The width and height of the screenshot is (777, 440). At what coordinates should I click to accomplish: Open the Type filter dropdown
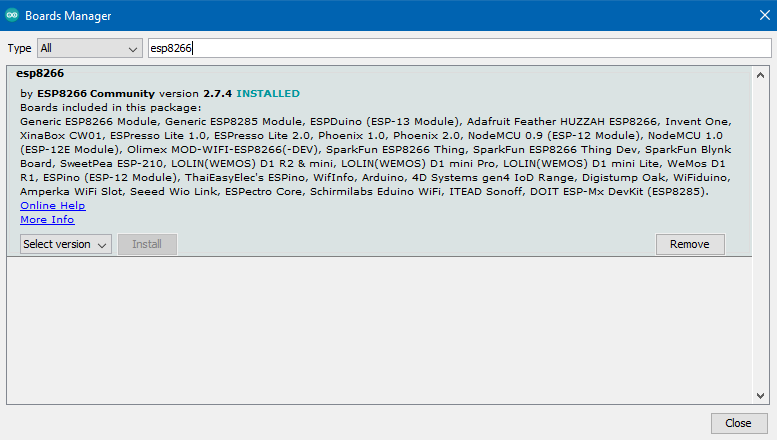90,48
